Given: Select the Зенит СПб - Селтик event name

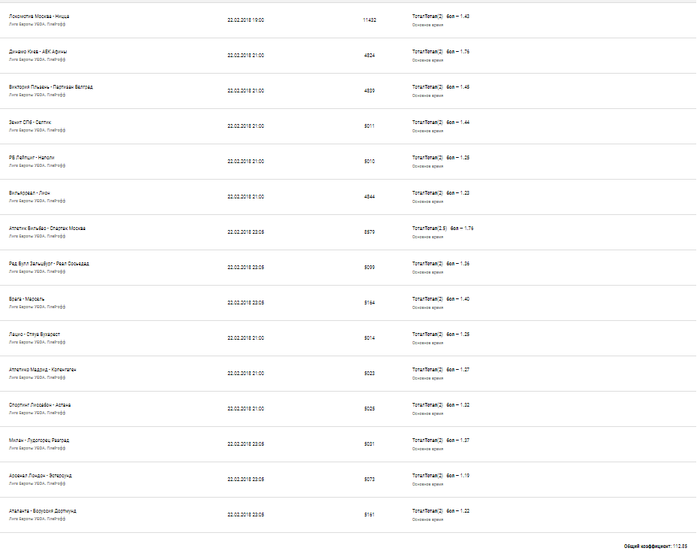Looking at the screenshot, I should [x=30, y=122].
